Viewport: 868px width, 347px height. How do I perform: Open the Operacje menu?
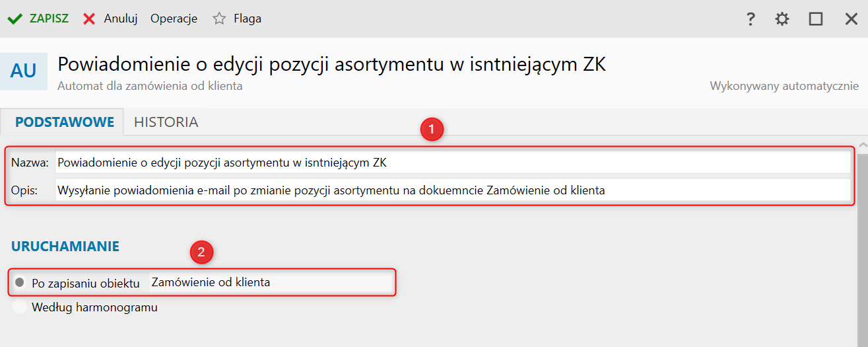pos(174,19)
